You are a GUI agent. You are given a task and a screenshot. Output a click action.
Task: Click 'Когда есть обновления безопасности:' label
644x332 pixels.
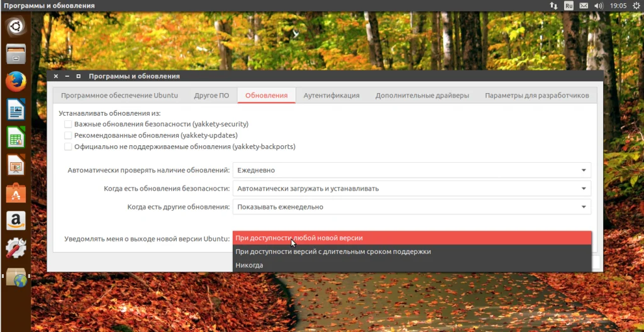167,189
